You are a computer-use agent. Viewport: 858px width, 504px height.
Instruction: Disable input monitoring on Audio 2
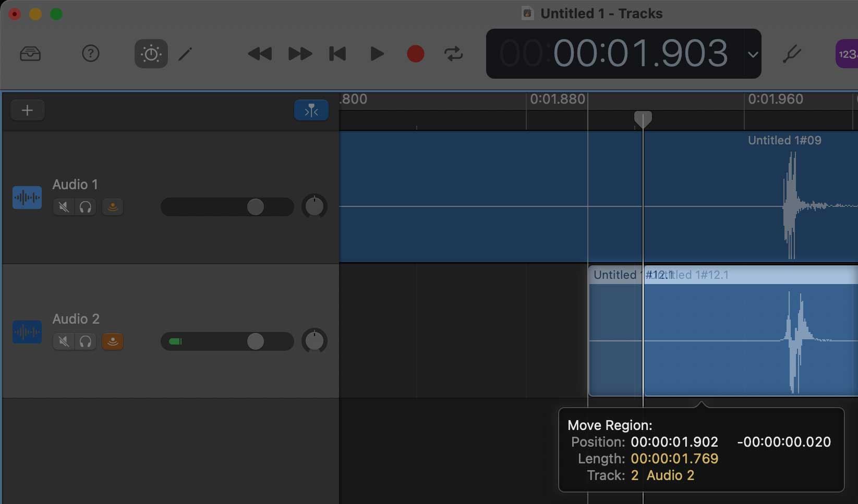point(113,342)
